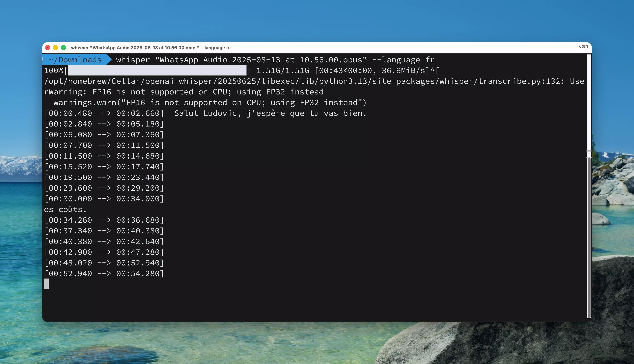Click the green zoom window button
This screenshot has width=634, height=364.
tap(63, 48)
